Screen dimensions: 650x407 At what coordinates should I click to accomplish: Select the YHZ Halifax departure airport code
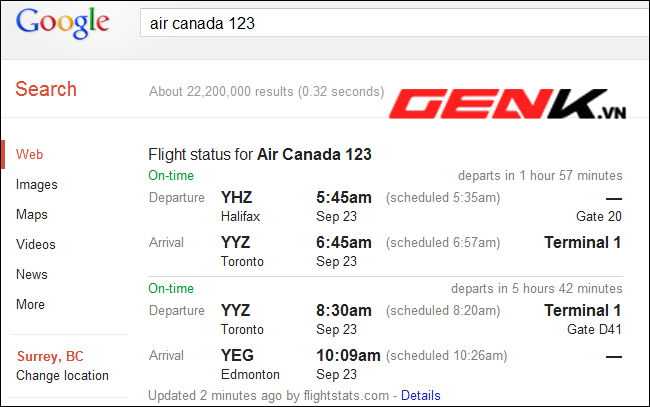[x=236, y=197]
